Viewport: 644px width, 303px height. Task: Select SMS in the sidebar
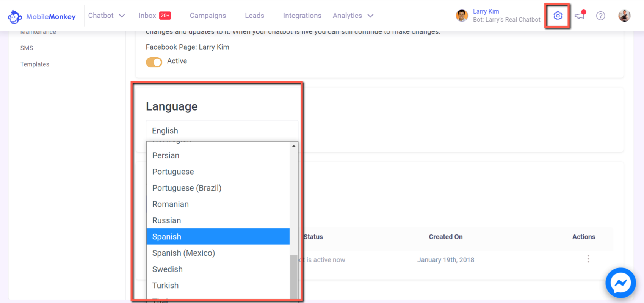pos(27,48)
